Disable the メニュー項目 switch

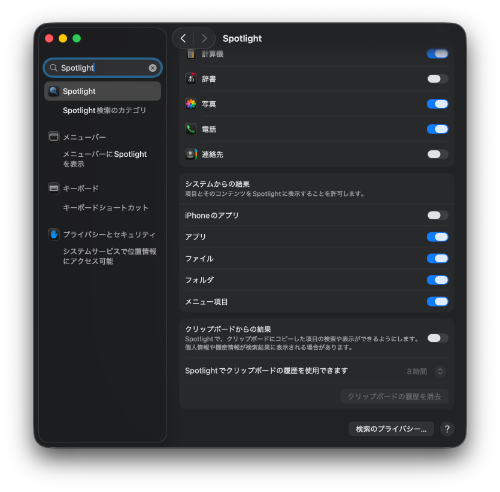[437, 302]
